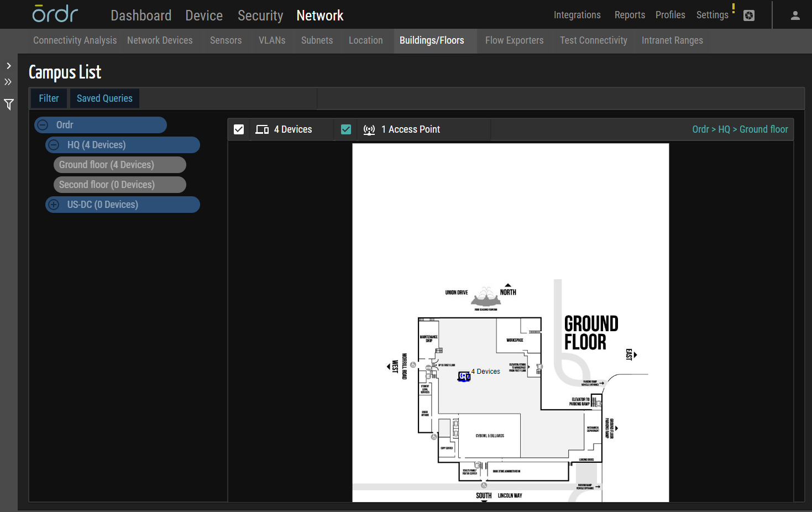The width and height of the screenshot is (812, 512).
Task: Toggle the 1 Access Point checkbox
Action: pyautogui.click(x=346, y=129)
